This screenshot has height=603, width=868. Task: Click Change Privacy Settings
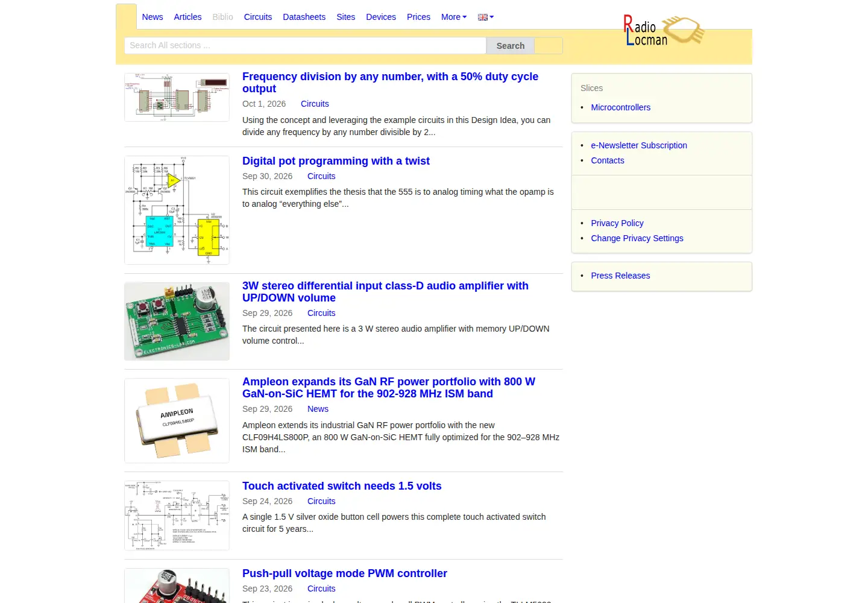pos(637,238)
